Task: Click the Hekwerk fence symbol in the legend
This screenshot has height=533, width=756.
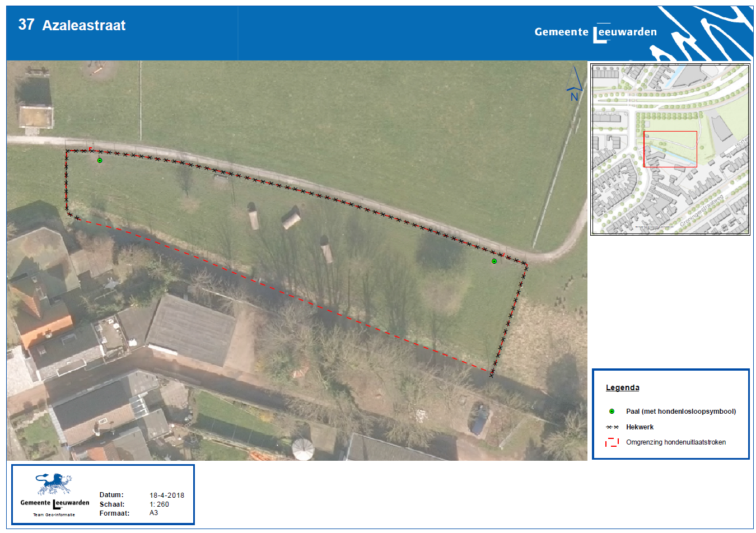Action: 612,427
